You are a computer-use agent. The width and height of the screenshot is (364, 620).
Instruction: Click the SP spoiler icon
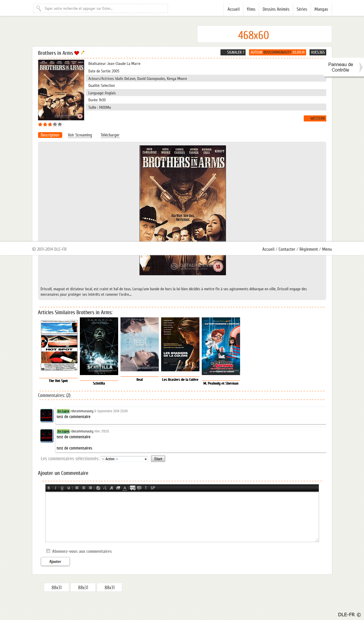(153, 488)
